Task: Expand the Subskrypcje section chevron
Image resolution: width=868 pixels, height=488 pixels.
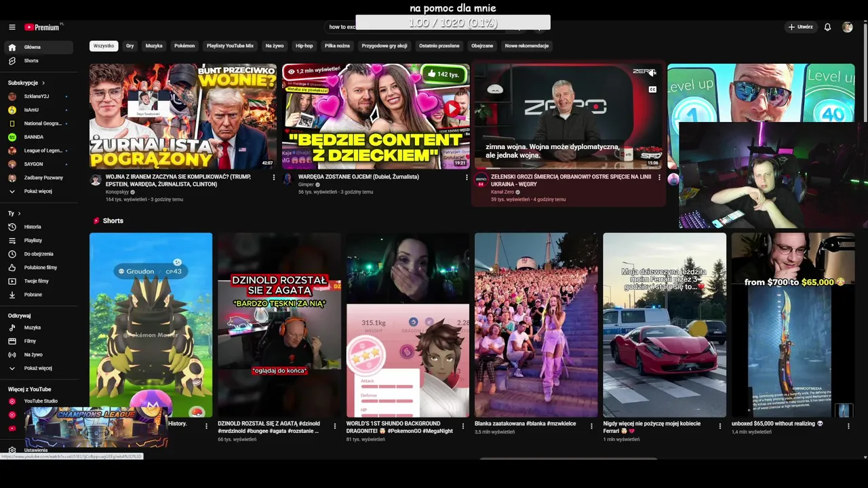Action: click(x=43, y=83)
